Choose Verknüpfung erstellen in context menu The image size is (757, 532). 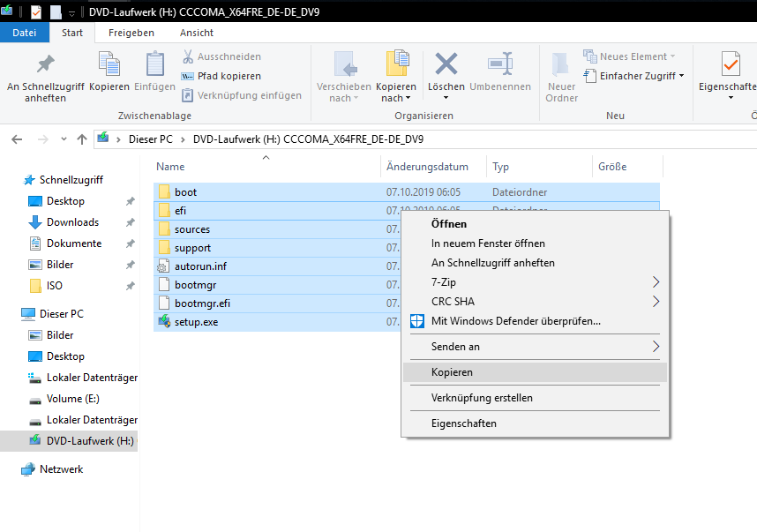[x=535, y=398]
